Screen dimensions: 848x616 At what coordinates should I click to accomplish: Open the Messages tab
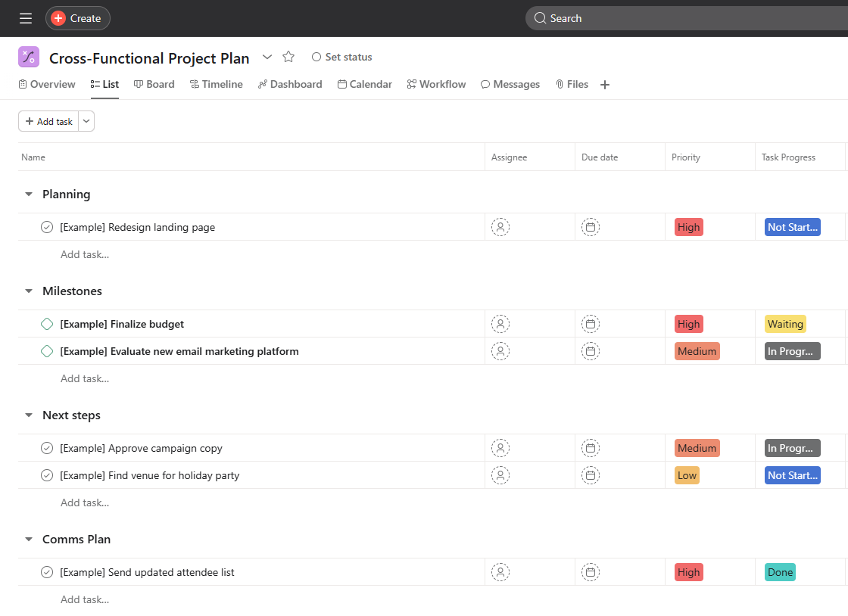click(x=510, y=84)
